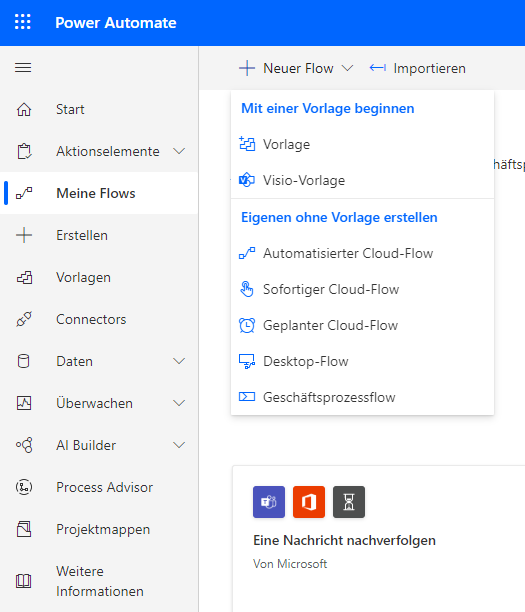The image size is (525, 612).
Task: Expand the Aktionselemente chevron
Action: pyautogui.click(x=179, y=151)
